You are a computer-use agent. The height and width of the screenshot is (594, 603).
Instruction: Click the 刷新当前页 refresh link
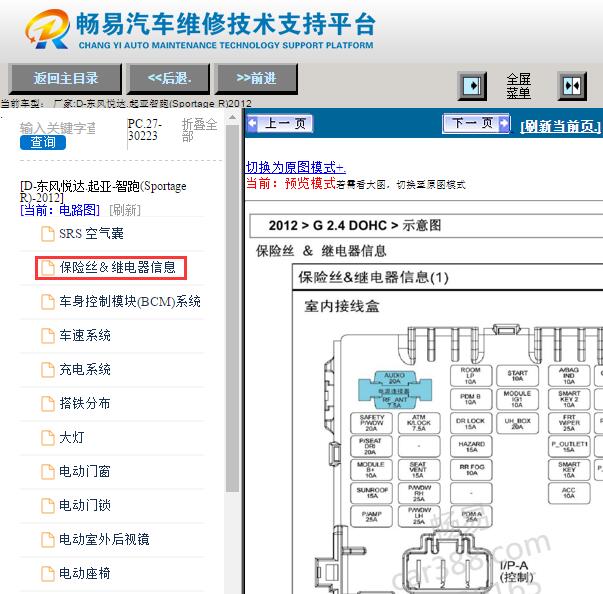coord(560,126)
